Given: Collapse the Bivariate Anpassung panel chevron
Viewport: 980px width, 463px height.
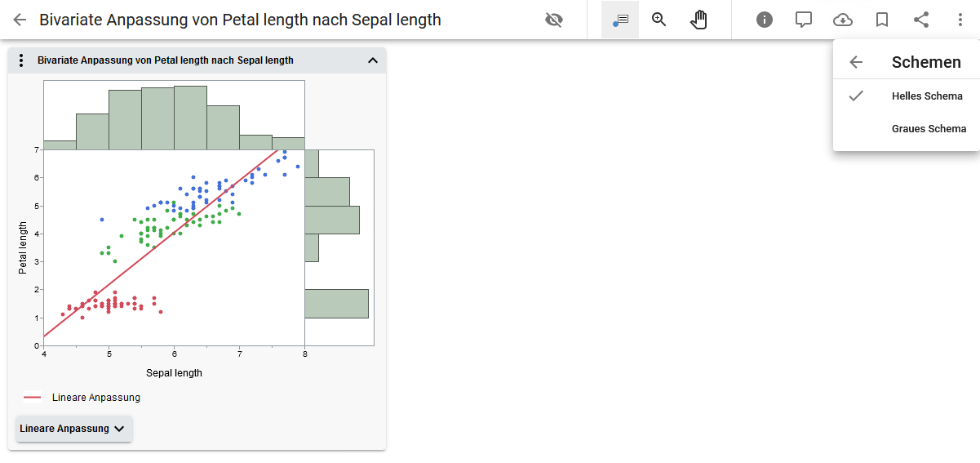Looking at the screenshot, I should pos(373,60).
